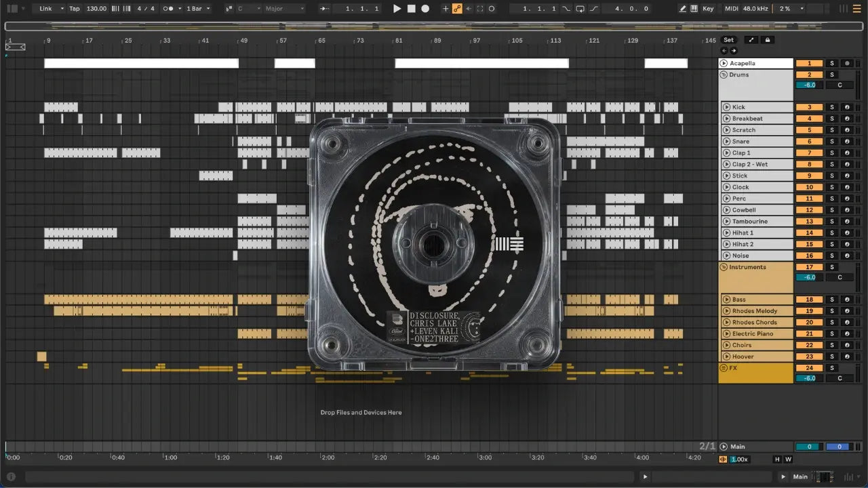Screen dimensions: 868x488
Task: Click the automation mode toggle icon
Action: tap(751, 40)
